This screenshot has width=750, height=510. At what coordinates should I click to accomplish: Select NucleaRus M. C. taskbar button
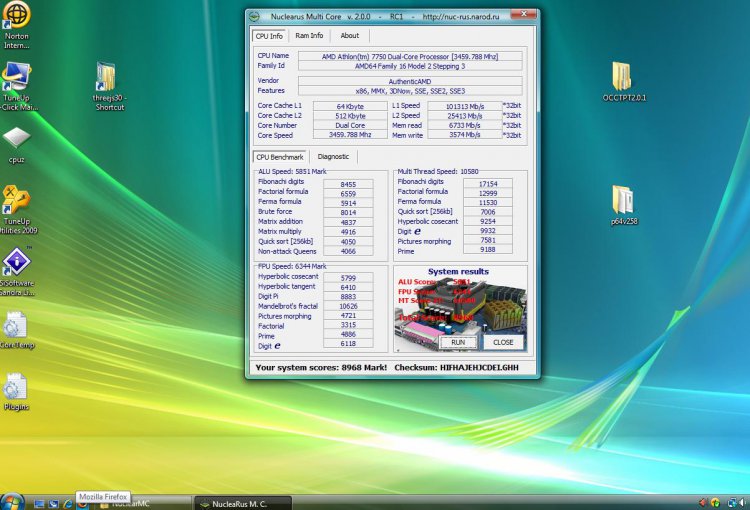(x=243, y=504)
